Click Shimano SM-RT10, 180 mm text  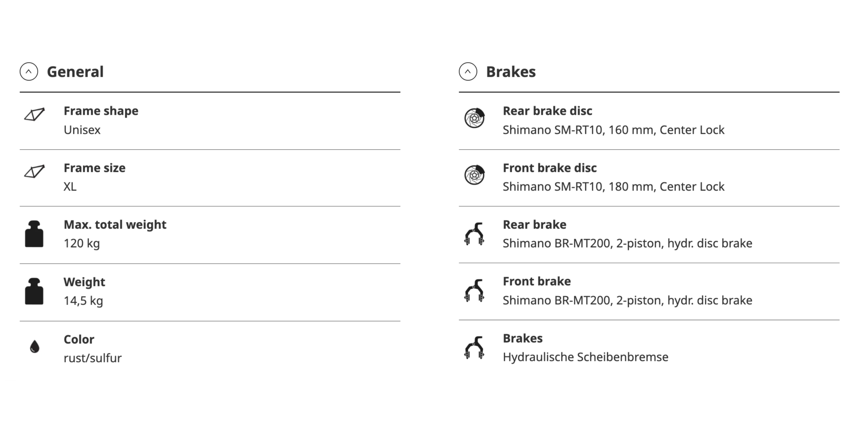click(578, 186)
